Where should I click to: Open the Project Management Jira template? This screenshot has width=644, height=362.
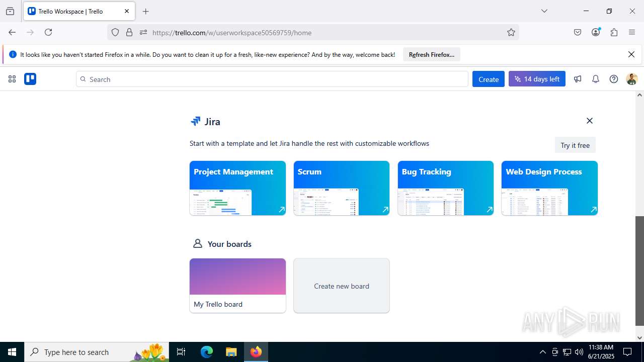click(x=237, y=188)
